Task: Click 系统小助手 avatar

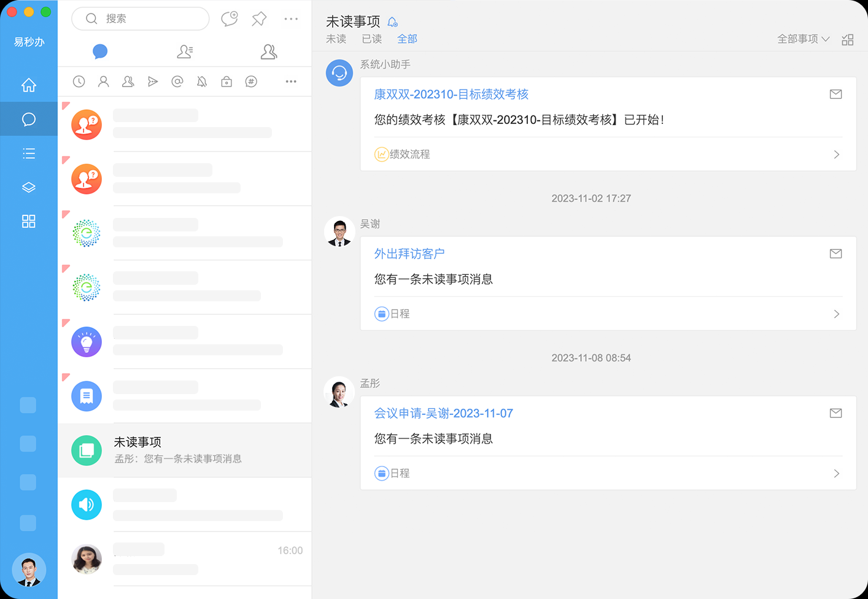Action: click(x=339, y=73)
